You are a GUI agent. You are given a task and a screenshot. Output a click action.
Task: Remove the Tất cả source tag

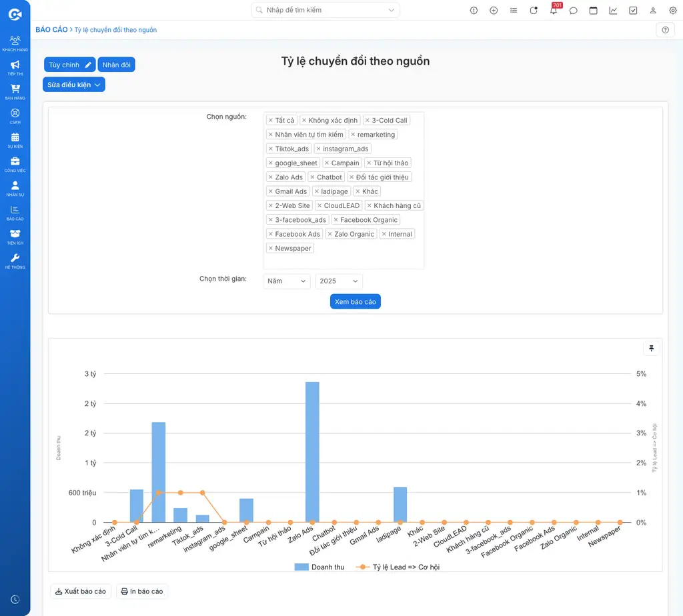(x=271, y=120)
